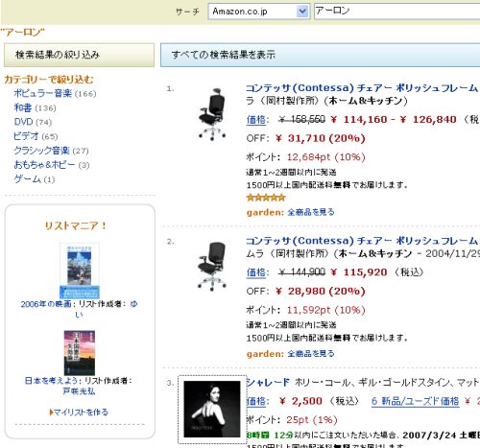This screenshot has height=448, width=480.
Task: Click 全商品を見る link under first chair
Action: (311, 212)
